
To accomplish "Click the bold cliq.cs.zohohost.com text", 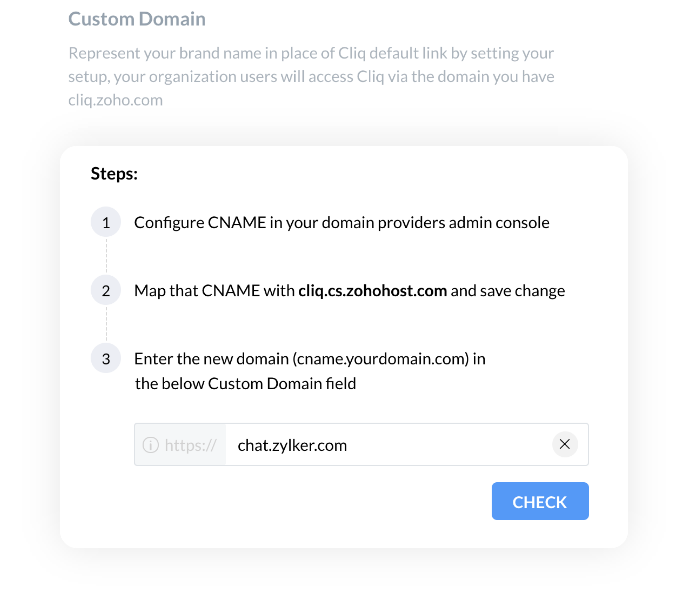I will pyautogui.click(x=372, y=291).
